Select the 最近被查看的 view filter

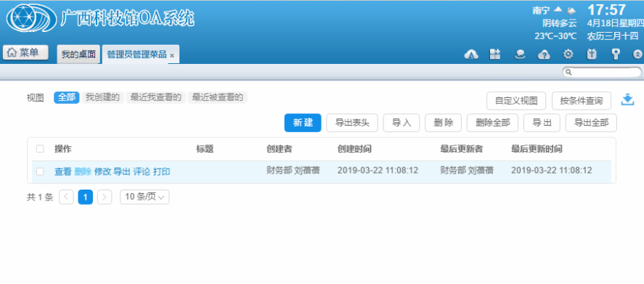pos(218,97)
